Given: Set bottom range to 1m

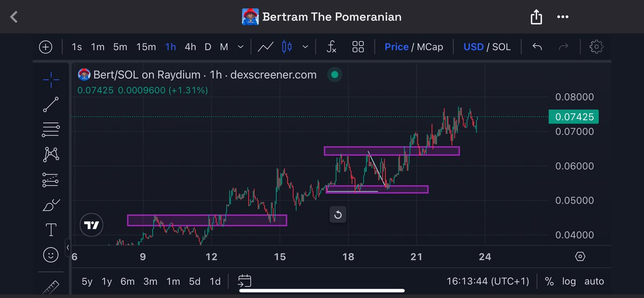Looking at the screenshot, I should point(173,281).
